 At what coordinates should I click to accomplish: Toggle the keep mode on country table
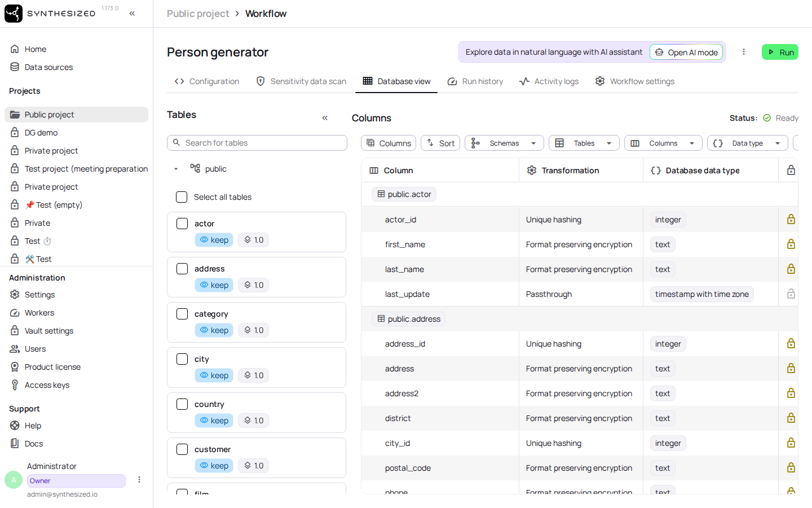(214, 421)
